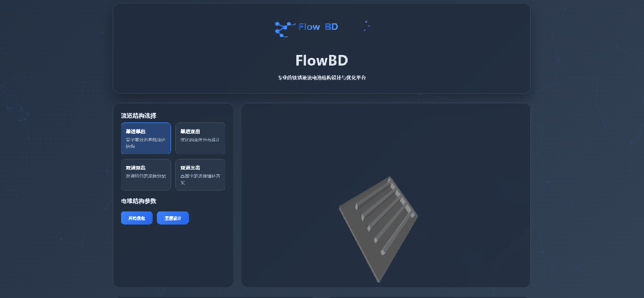Viewport: 644px width, 298px height.
Task: Click the small blue dots beside logo
Action: pyautogui.click(x=367, y=26)
